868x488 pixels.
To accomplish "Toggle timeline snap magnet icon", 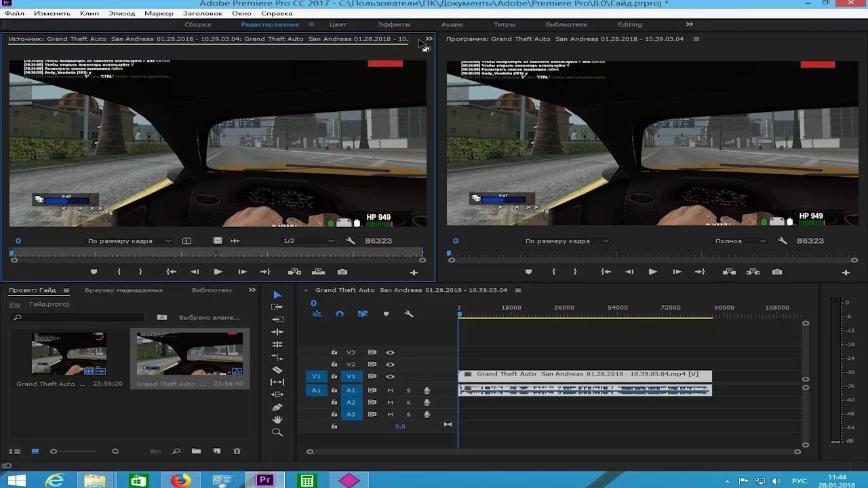I will (340, 314).
